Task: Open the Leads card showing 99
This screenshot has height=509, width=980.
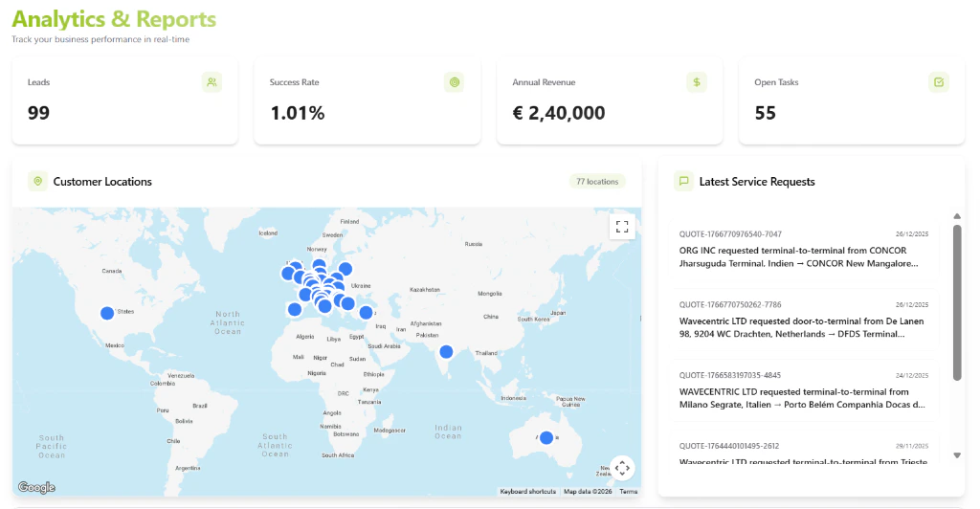Action: tap(125, 101)
